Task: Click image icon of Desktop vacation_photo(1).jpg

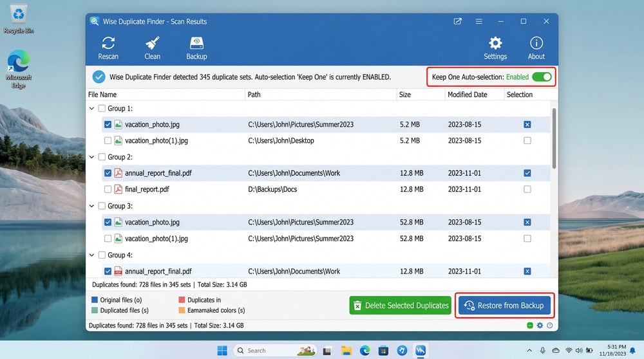Action: [x=118, y=140]
